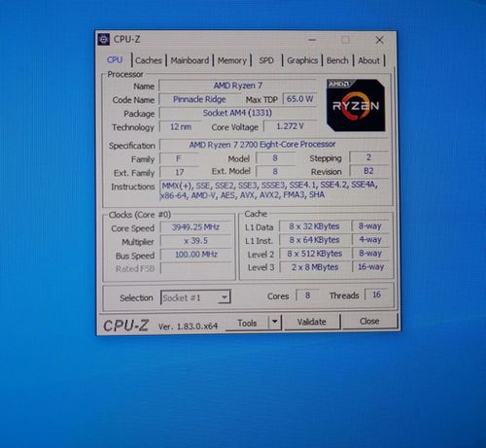The image size is (486, 448).
Task: Go to the SPD tab
Action: point(266,60)
